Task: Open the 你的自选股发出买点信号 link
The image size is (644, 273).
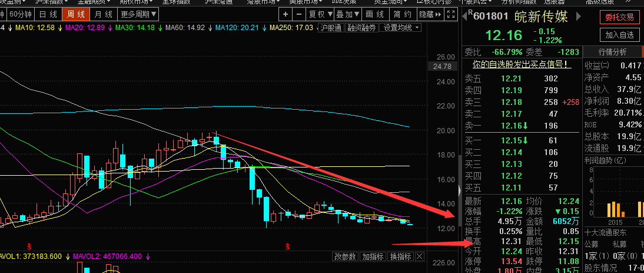Action: coord(522,64)
